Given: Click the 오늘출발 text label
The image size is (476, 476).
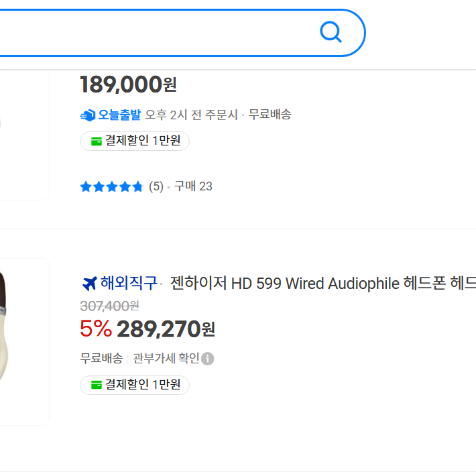Looking at the screenshot, I should [x=119, y=115].
